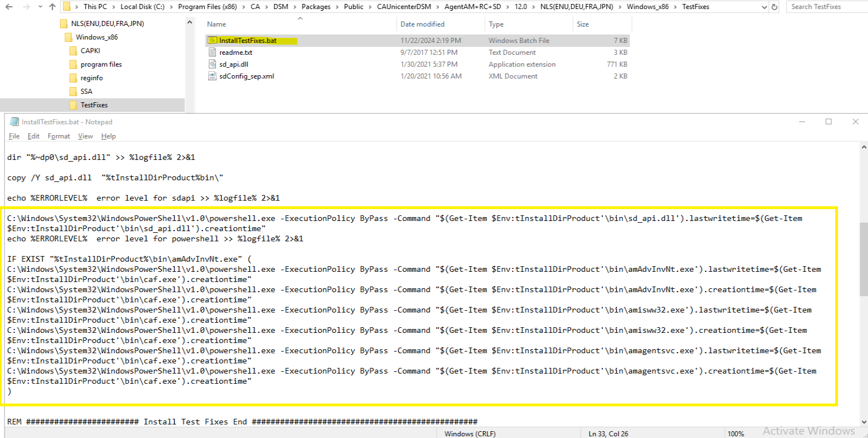This screenshot has height=438, width=868.
Task: Click the Notepad icon in title bar
Action: pos(14,122)
